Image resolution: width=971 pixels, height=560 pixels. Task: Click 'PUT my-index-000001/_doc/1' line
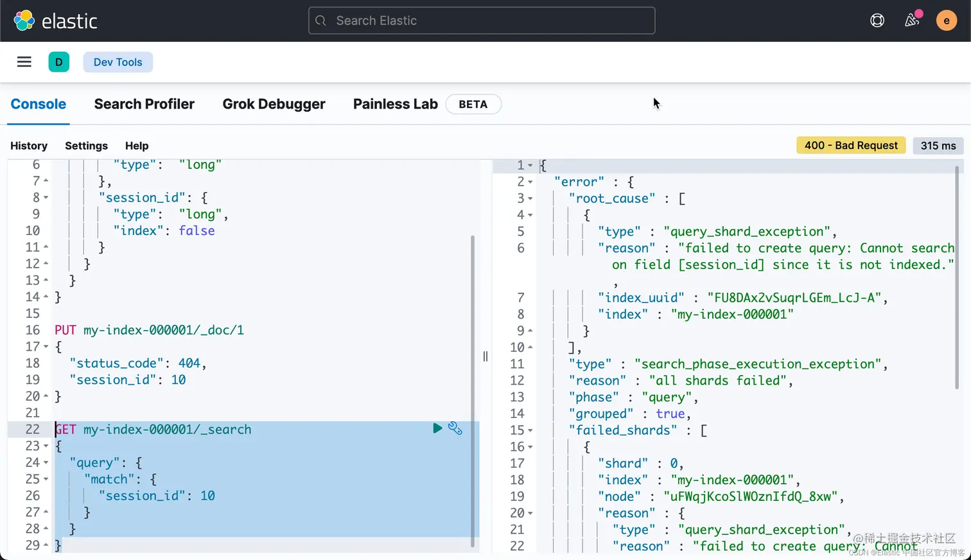click(149, 330)
